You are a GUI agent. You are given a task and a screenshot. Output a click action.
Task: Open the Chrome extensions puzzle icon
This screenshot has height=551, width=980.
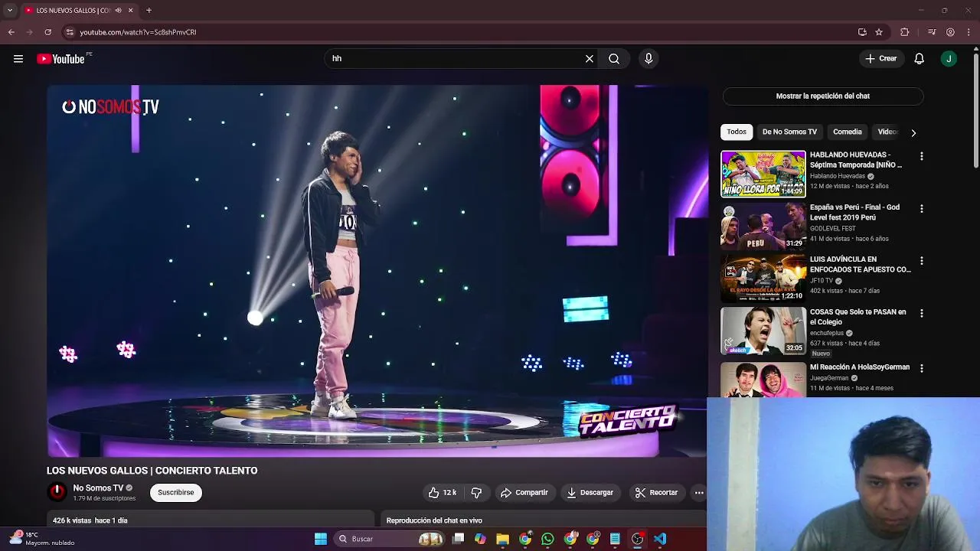coord(905,32)
